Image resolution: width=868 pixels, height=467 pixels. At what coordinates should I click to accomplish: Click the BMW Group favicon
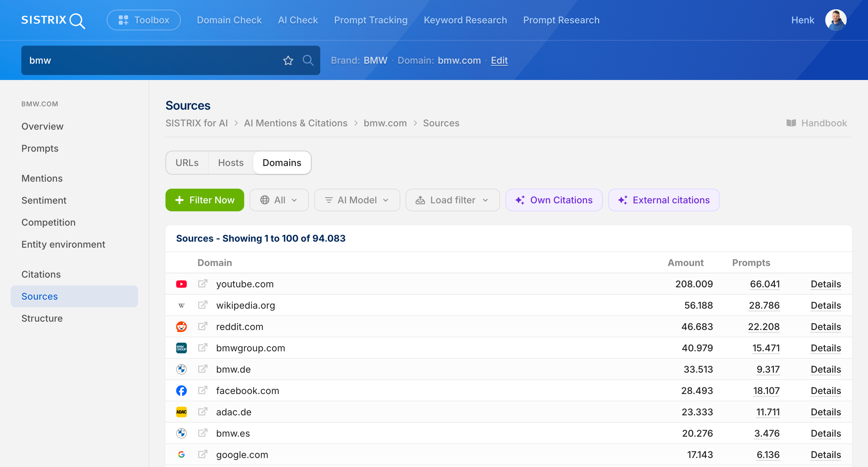[x=181, y=348]
